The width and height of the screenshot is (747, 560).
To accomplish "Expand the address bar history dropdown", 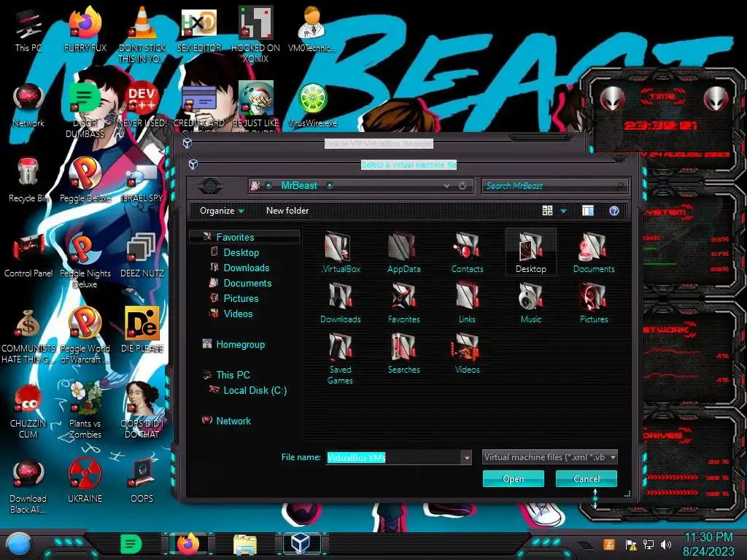I will coord(447,186).
